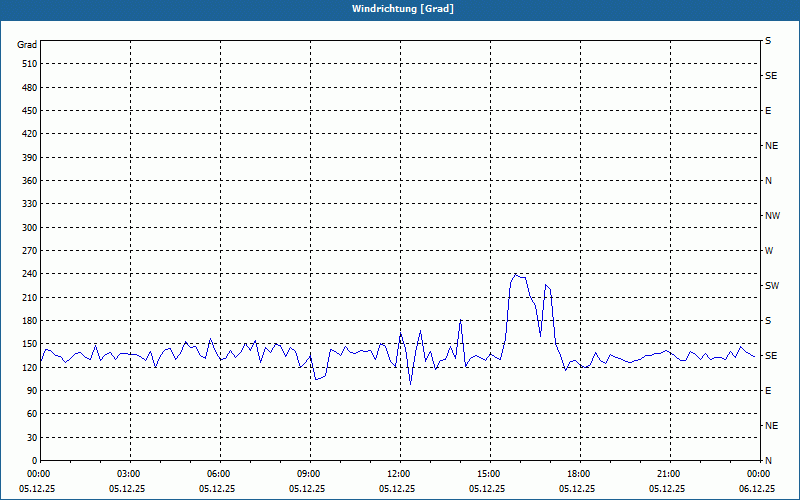The image size is (800, 500).
Task: Click the 03:00 time label
Action: tap(131, 473)
